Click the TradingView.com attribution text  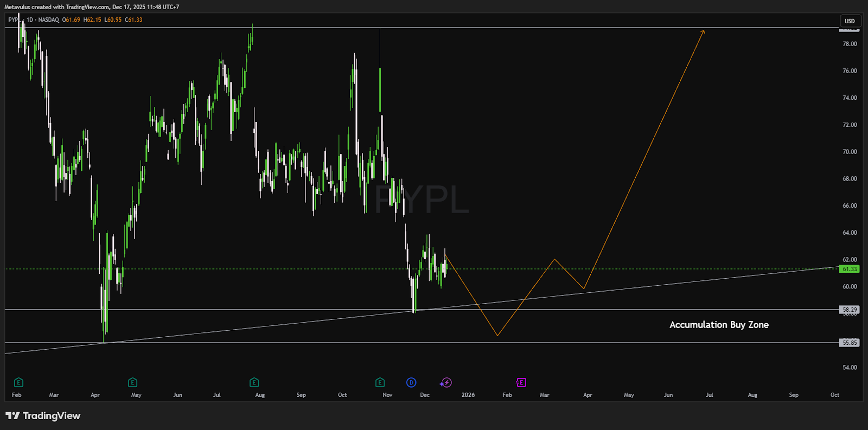coord(87,7)
